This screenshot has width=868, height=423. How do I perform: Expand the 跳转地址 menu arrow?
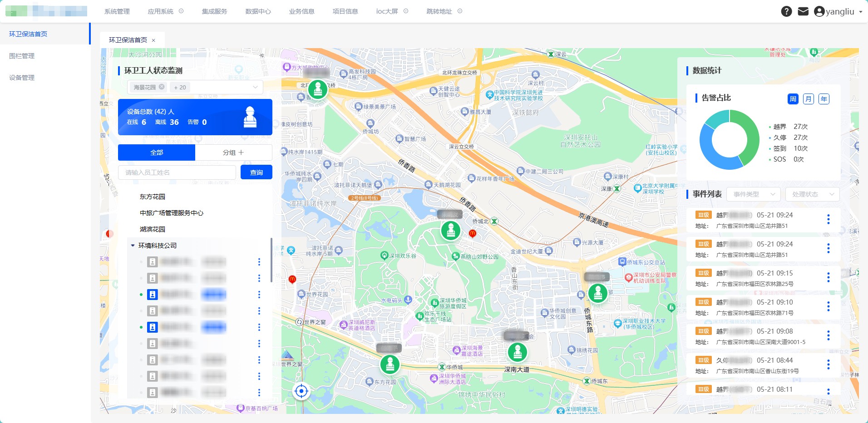pyautogui.click(x=460, y=11)
